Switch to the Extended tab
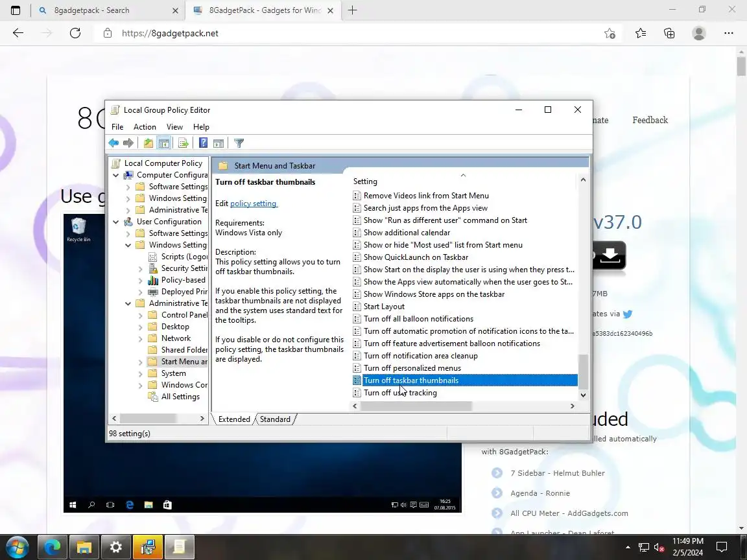 coord(234,419)
